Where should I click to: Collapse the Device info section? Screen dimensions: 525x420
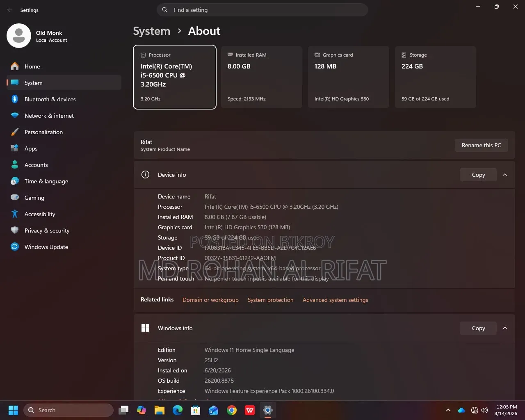tap(505, 175)
